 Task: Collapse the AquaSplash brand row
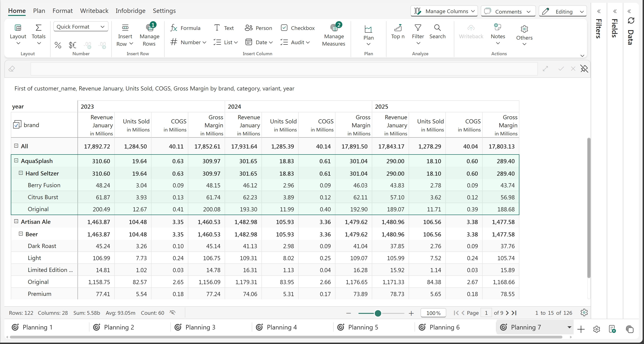(16, 160)
